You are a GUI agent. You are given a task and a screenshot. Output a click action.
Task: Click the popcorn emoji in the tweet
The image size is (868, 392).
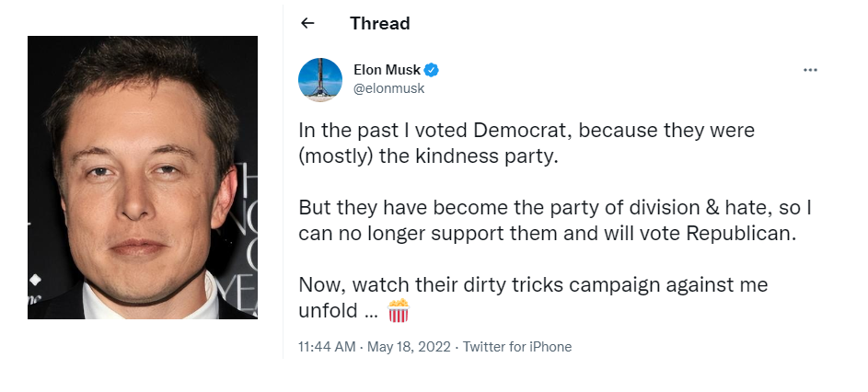pos(398,311)
